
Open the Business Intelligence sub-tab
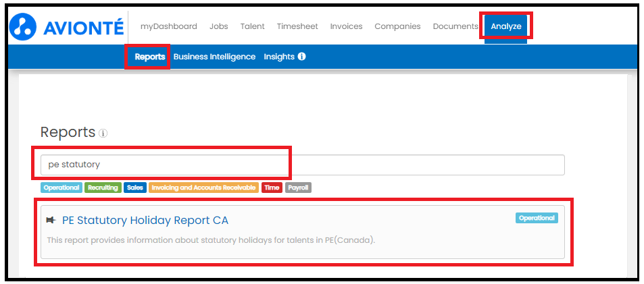click(x=214, y=57)
